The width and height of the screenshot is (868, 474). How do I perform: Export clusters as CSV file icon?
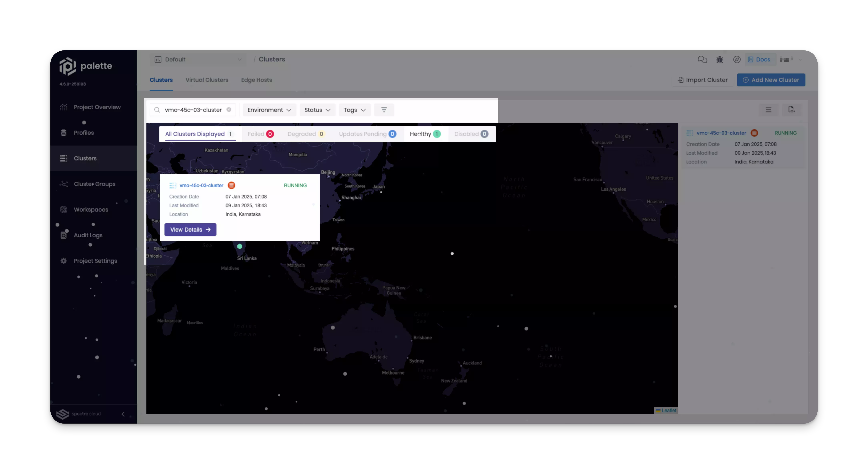(x=792, y=110)
